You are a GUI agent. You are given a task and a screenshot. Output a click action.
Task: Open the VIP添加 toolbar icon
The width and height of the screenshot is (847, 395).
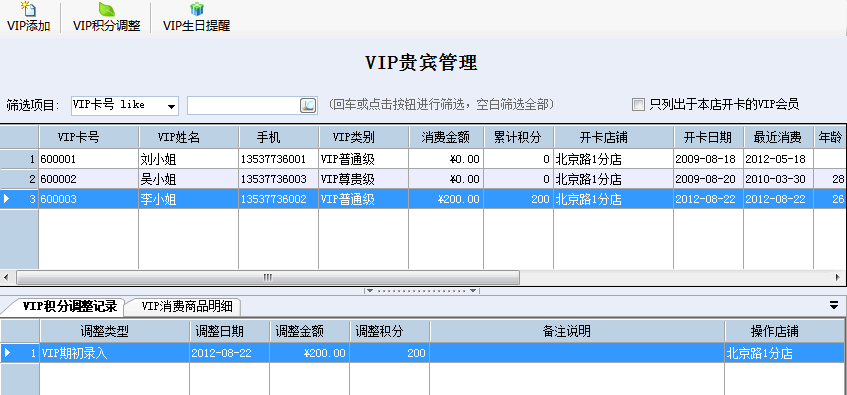(28, 9)
